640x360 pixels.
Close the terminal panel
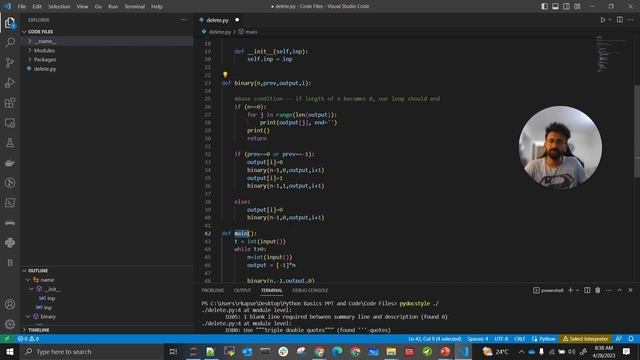pos(630,290)
